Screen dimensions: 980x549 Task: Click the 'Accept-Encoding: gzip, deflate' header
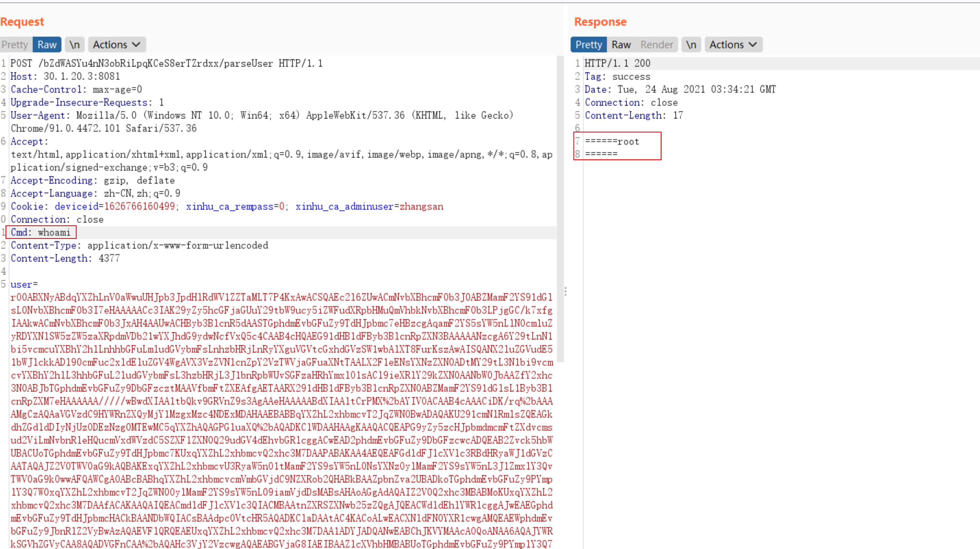(92, 180)
